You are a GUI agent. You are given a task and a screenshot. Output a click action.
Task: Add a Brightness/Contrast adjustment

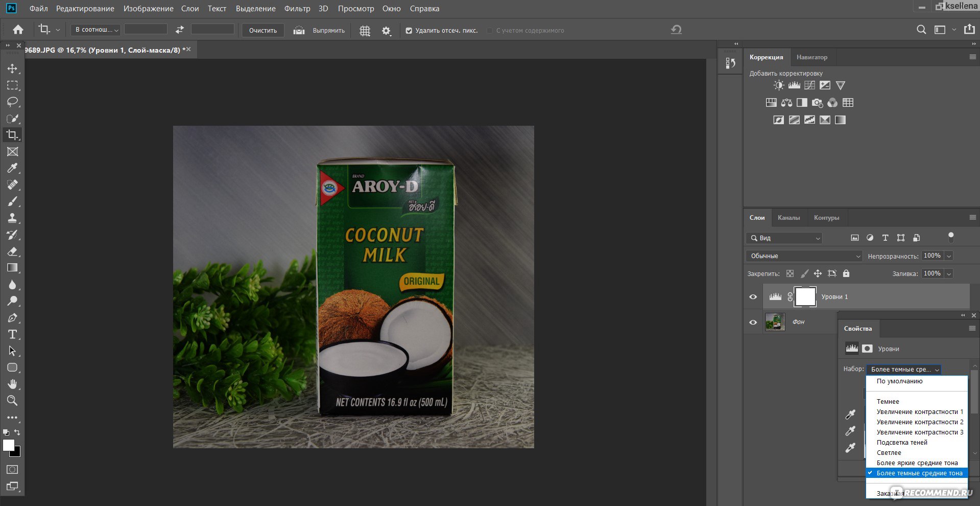778,85
